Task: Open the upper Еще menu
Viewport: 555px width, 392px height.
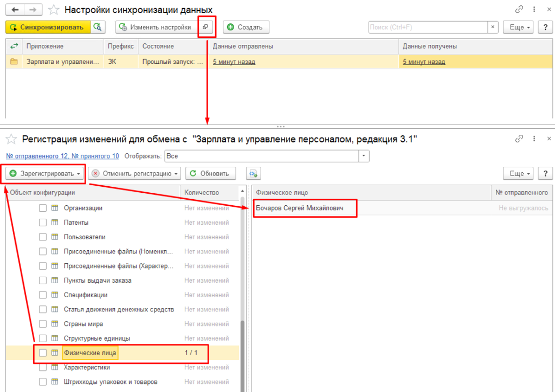Action: tap(518, 27)
